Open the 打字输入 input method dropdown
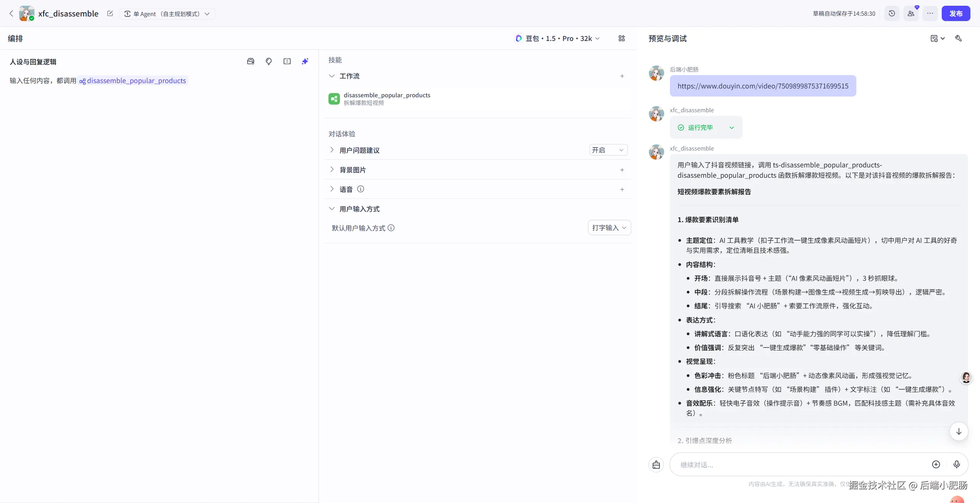 tap(609, 228)
